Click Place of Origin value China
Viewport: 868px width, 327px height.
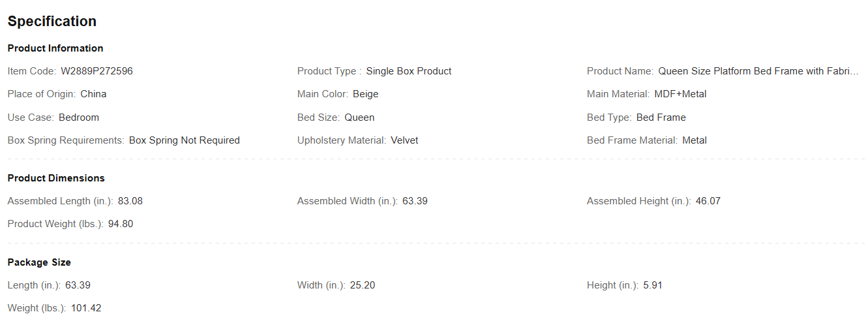(93, 94)
